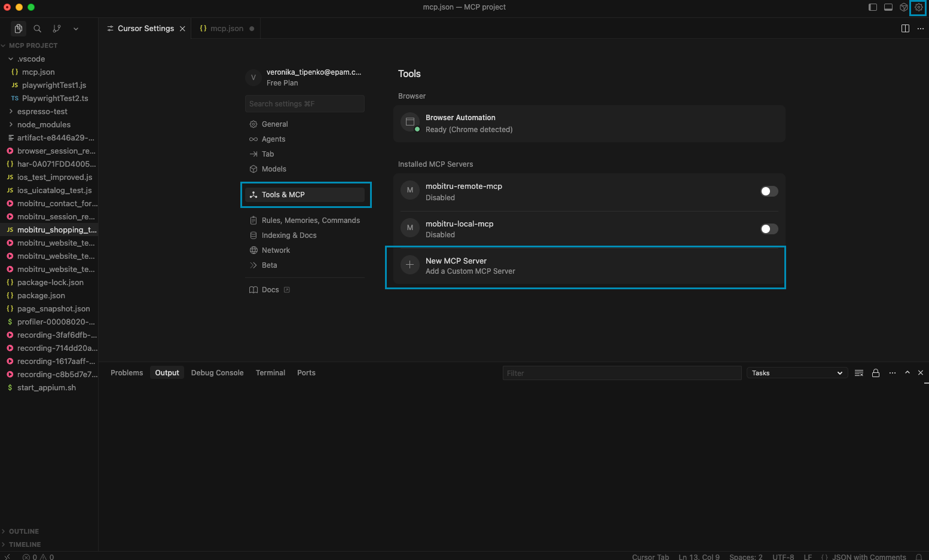Viewport: 929px width, 560px height.
Task: Switch to the mcp.json editor tab
Action: click(x=227, y=29)
